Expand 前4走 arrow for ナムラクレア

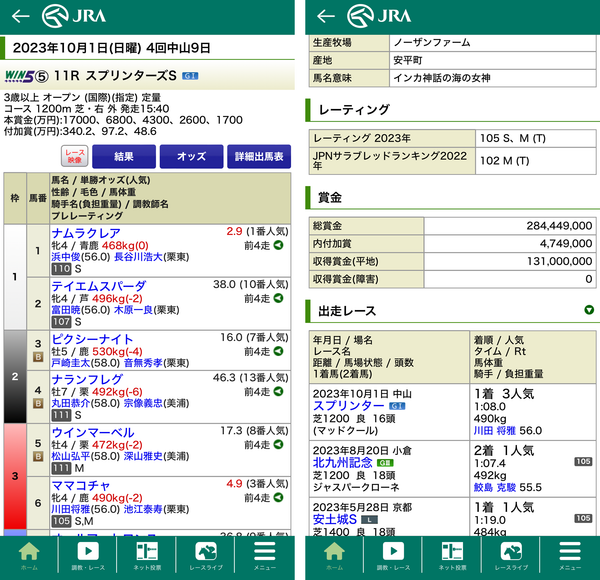(x=279, y=245)
